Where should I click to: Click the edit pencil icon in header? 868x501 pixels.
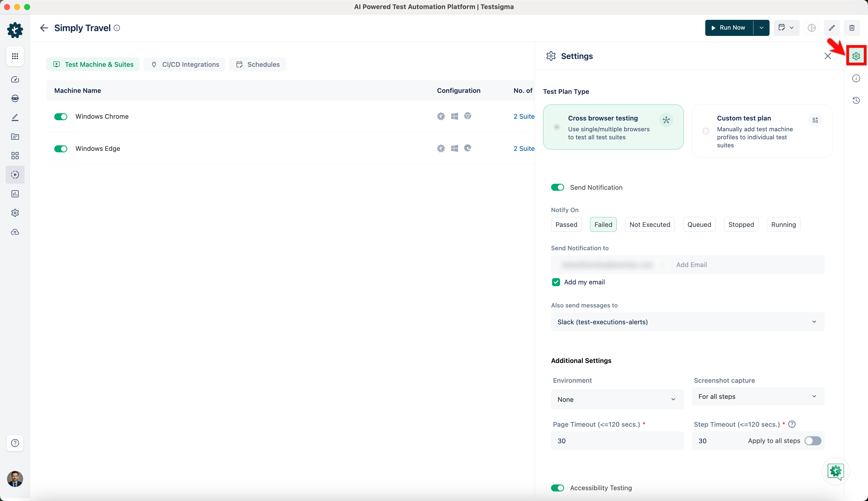tap(832, 28)
